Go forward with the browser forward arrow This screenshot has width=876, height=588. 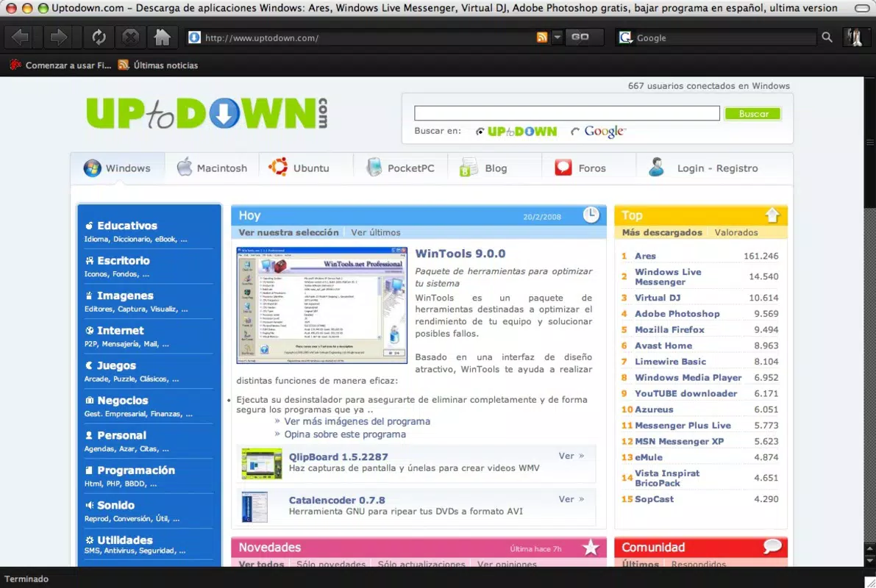point(58,37)
